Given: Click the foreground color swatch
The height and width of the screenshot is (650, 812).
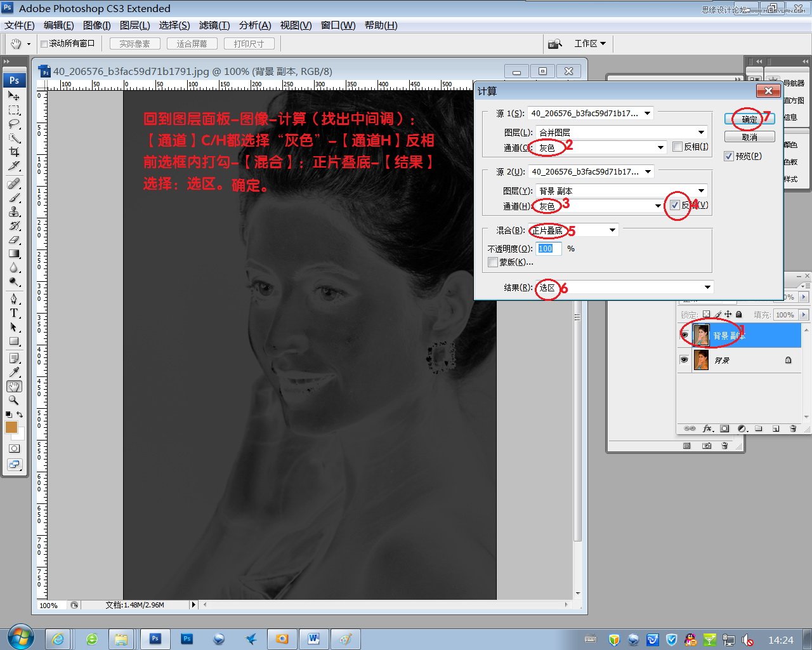Looking at the screenshot, I should 12,427.
